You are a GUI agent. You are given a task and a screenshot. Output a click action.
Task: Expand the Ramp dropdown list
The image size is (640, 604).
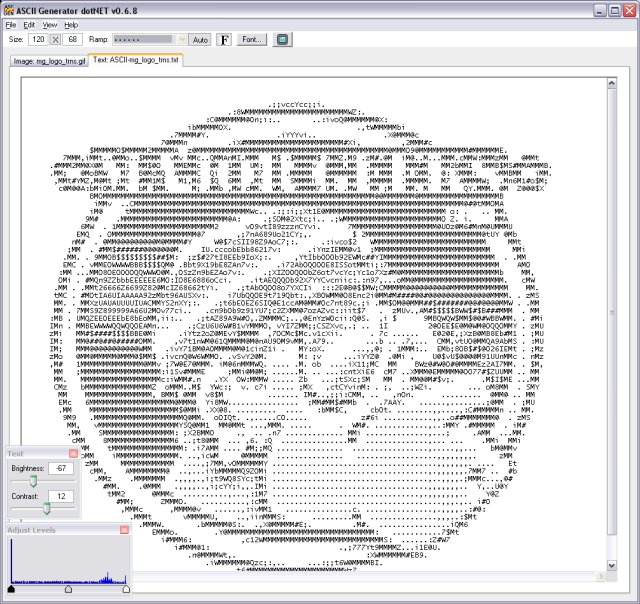182,40
